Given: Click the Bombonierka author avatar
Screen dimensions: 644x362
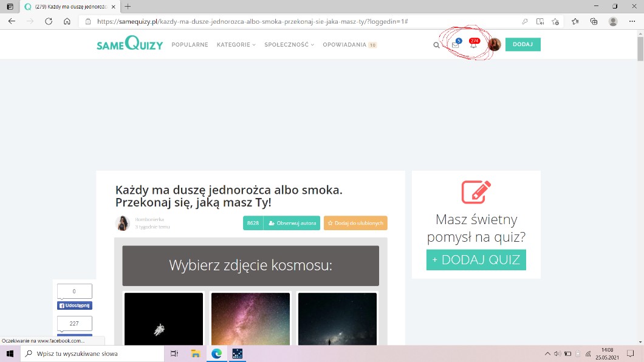Looking at the screenshot, I should click(x=123, y=223).
